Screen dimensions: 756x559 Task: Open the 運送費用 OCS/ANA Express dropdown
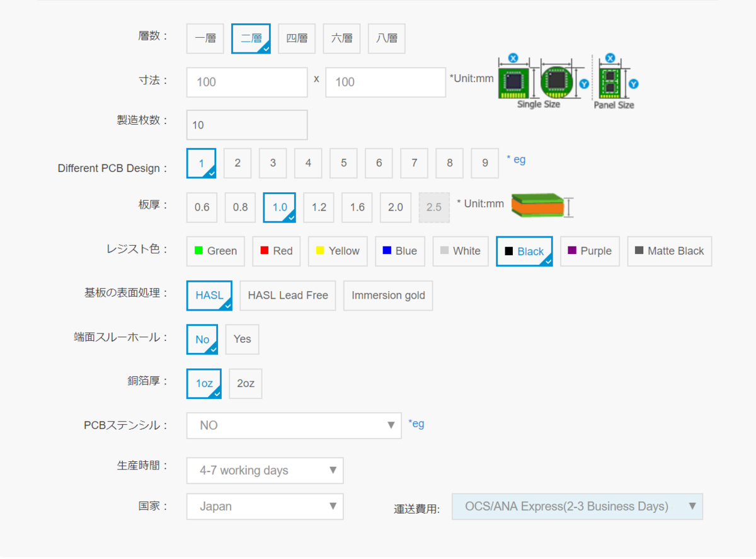pyautogui.click(x=577, y=507)
